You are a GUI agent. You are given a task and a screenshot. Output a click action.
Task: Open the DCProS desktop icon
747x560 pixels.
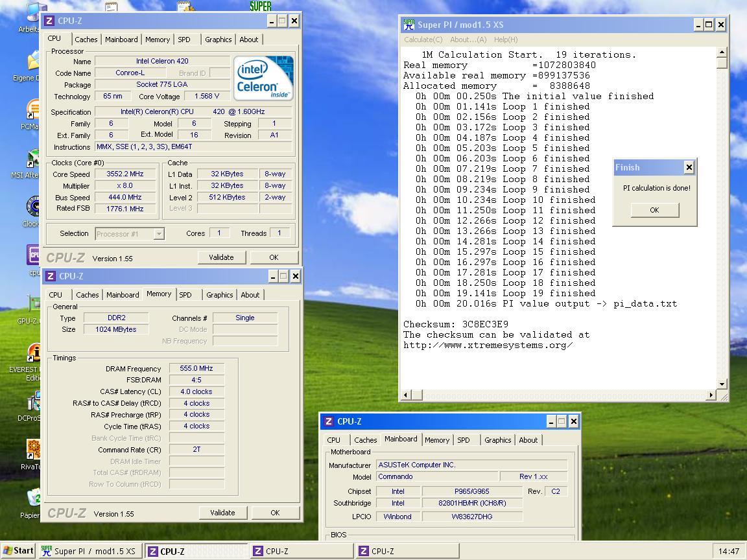coord(33,402)
